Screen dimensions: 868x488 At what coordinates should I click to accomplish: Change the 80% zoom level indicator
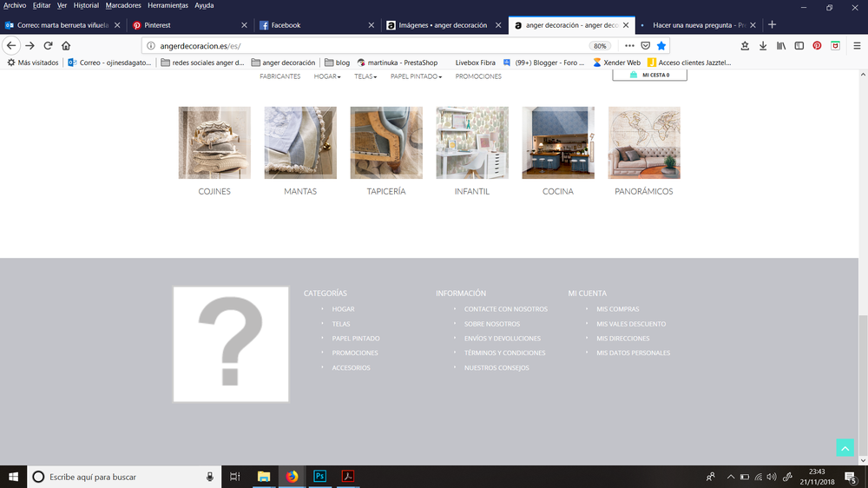coord(600,46)
